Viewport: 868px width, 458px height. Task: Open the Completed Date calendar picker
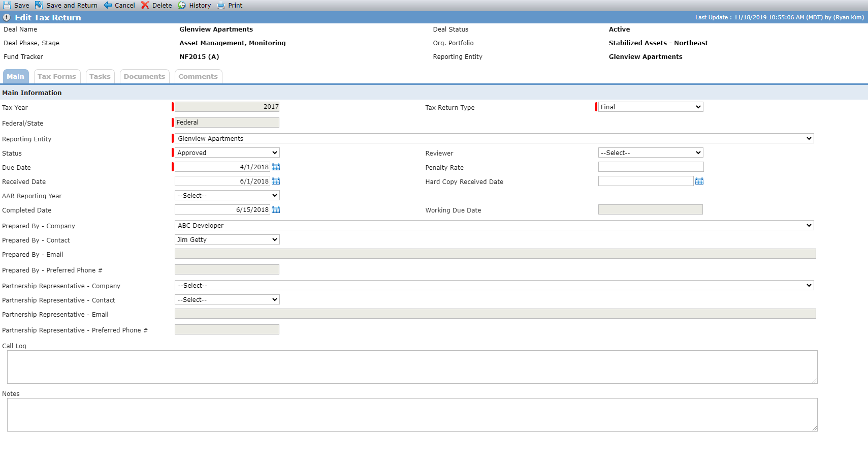[x=276, y=209]
